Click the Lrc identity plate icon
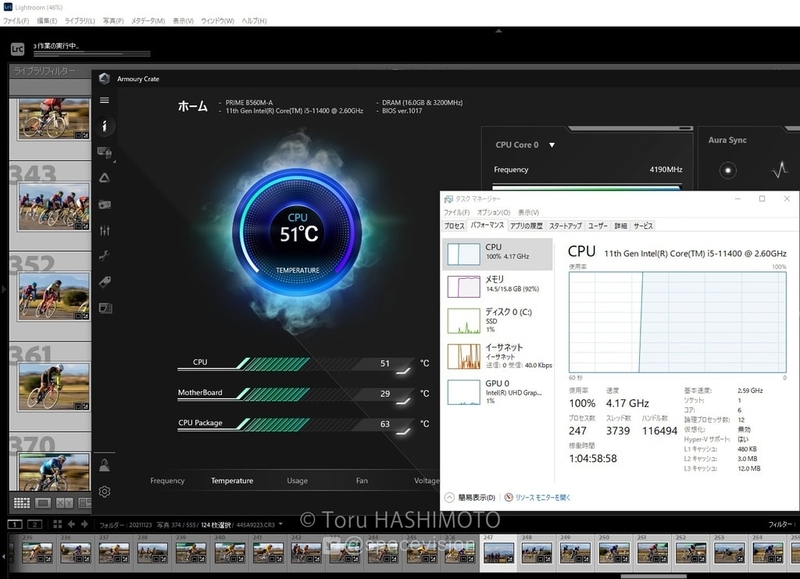800x579 pixels. coord(17,49)
